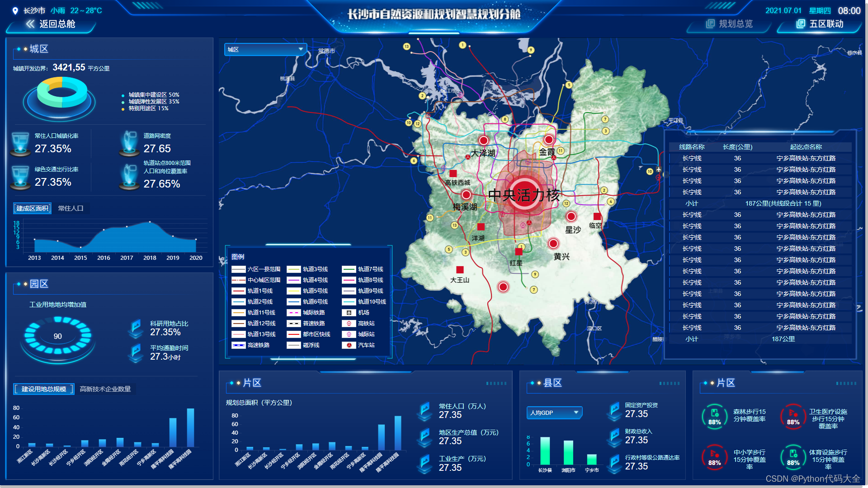Select the 建成区面积 toggle

click(x=32, y=208)
